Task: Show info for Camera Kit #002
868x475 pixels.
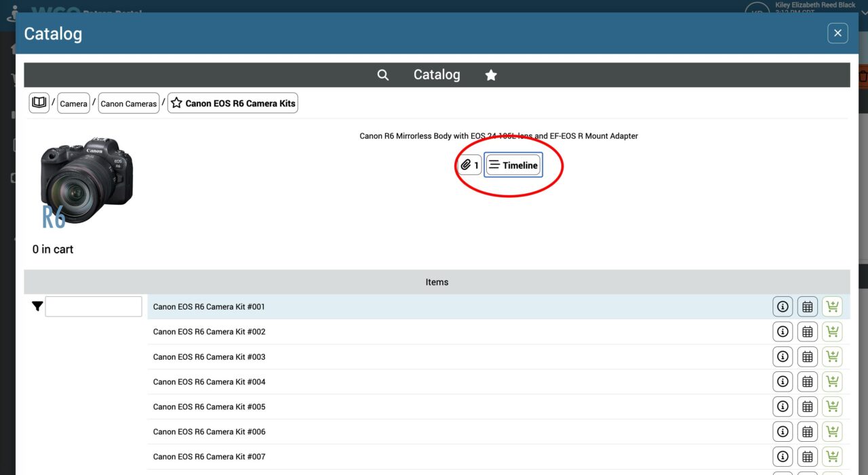Action: click(783, 332)
